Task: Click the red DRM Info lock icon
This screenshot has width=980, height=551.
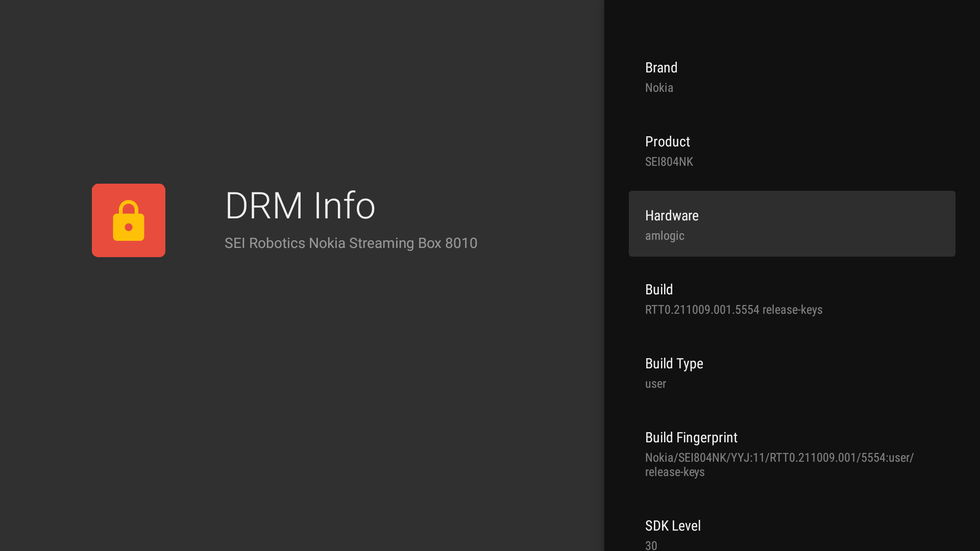Action: pos(129,220)
